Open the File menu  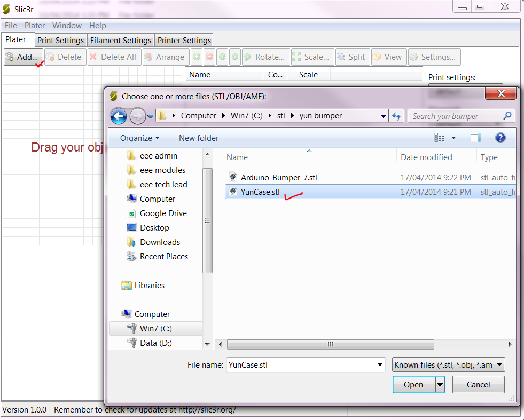pyautogui.click(x=11, y=26)
